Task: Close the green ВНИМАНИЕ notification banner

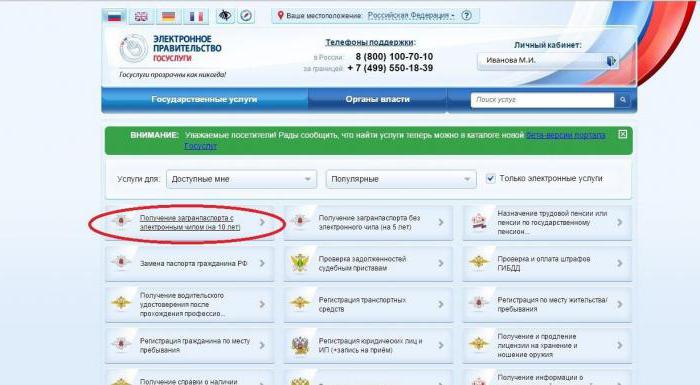Action: [623, 134]
